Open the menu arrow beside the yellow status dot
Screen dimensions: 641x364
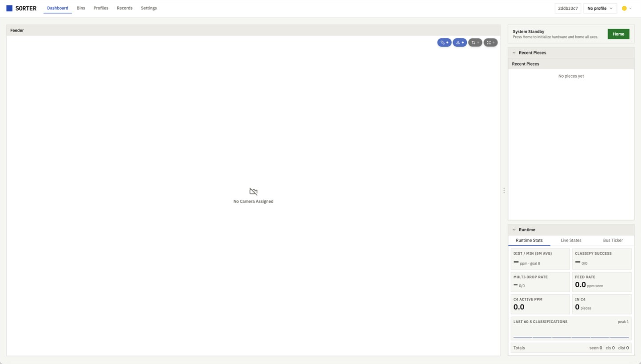(x=630, y=8)
